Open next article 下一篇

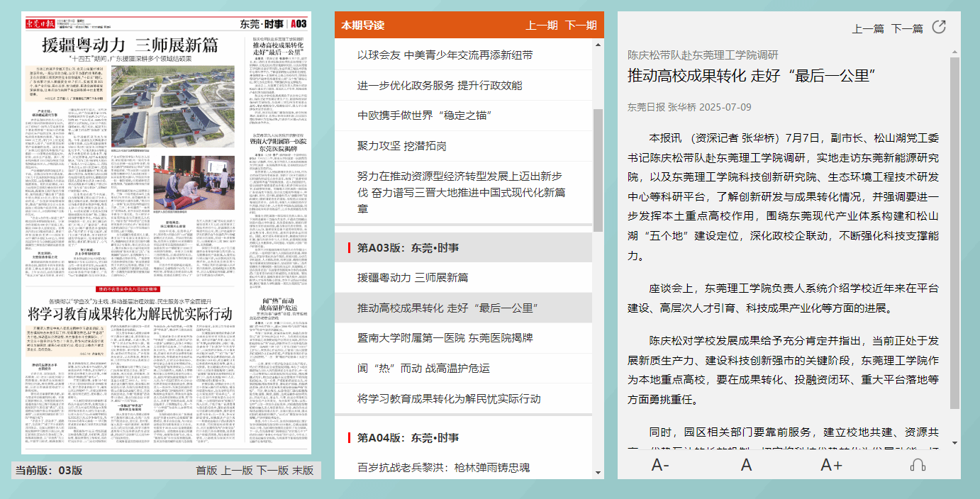click(x=907, y=28)
